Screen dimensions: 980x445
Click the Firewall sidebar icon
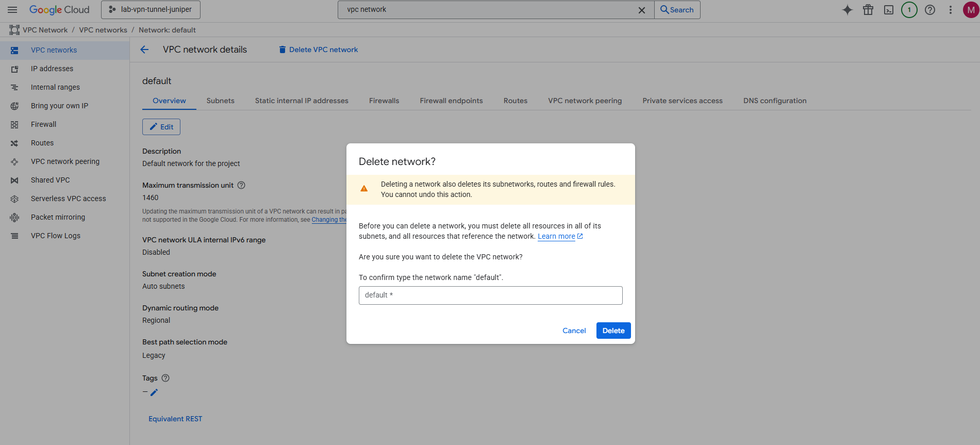point(14,124)
